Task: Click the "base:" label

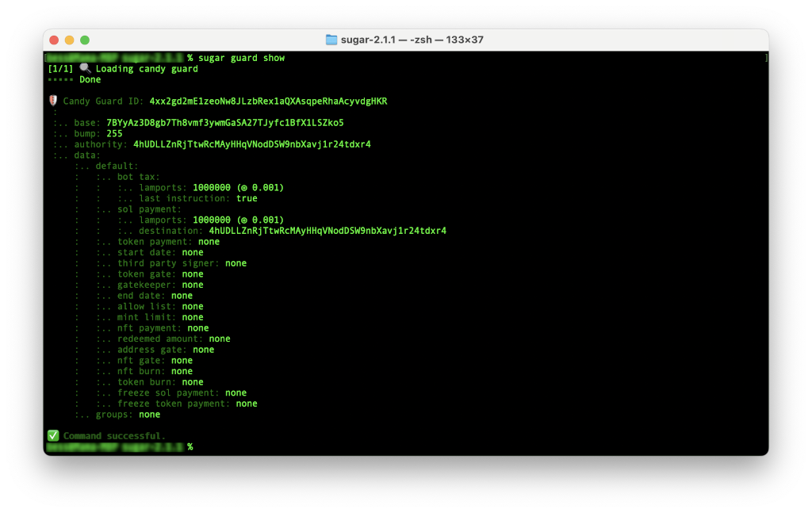Action: click(x=87, y=123)
